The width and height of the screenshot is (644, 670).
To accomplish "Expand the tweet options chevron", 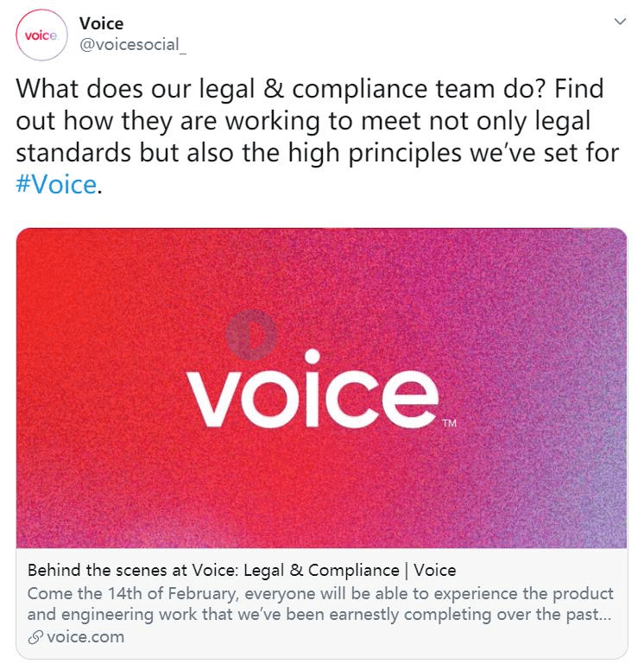I will click(620, 22).
